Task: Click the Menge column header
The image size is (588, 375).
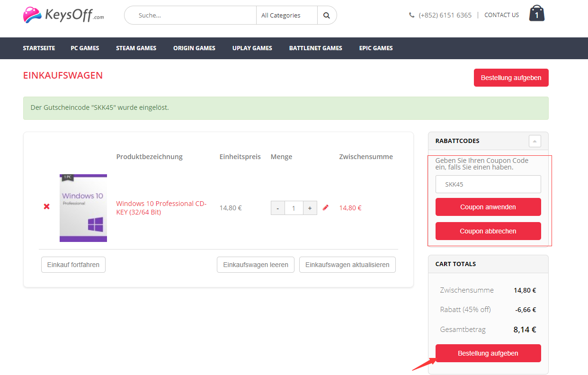Action: 281,157
